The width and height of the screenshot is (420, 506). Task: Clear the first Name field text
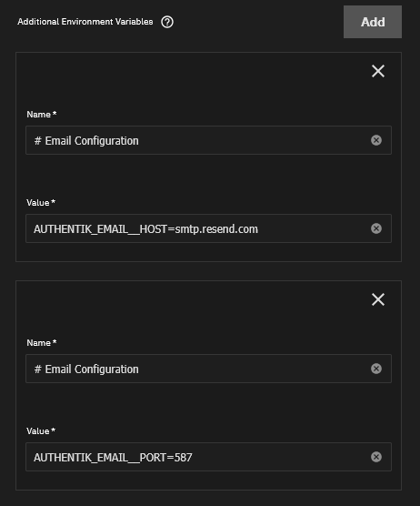click(375, 140)
